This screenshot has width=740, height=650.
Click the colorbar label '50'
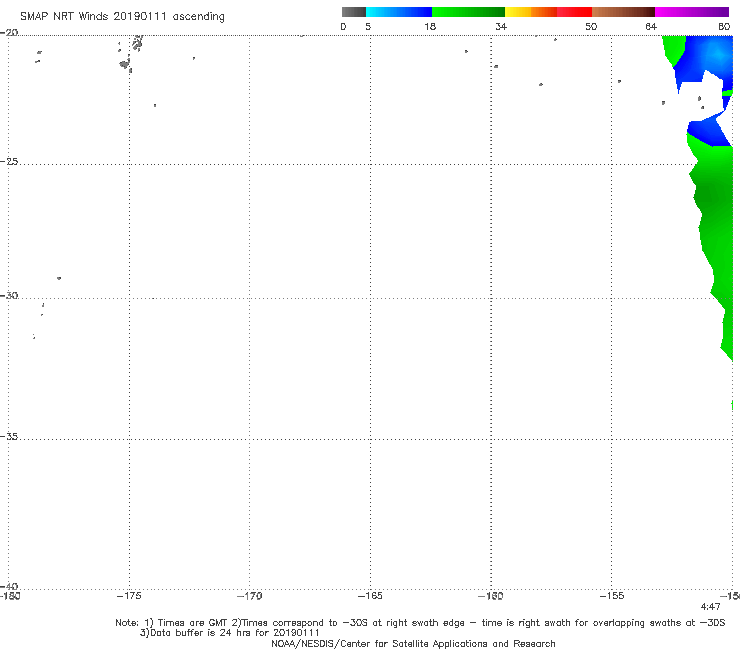[x=591, y=26]
